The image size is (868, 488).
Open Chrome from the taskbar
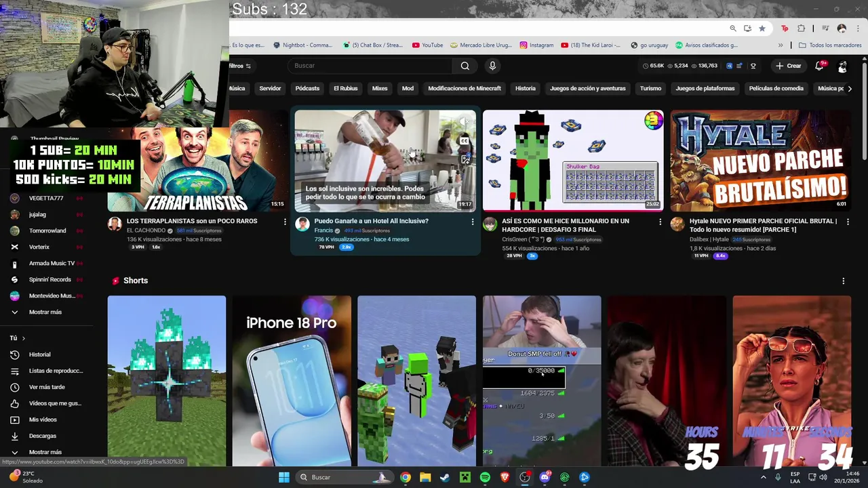tap(405, 477)
